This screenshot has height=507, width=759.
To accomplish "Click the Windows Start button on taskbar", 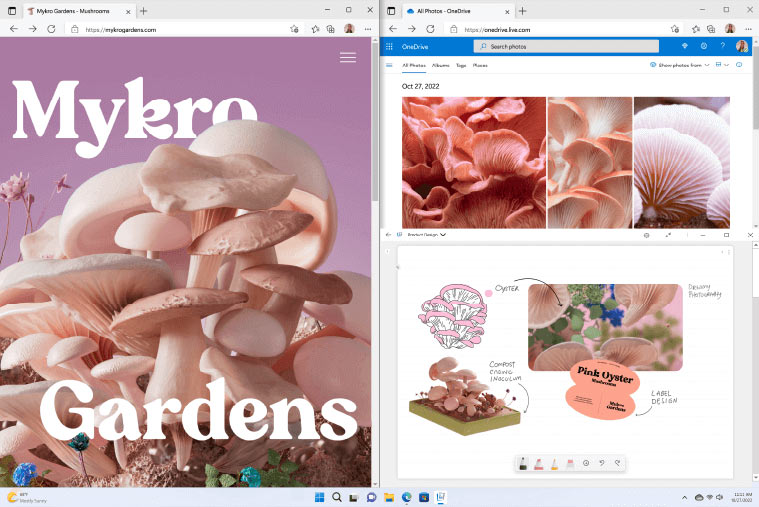I will pos(319,497).
